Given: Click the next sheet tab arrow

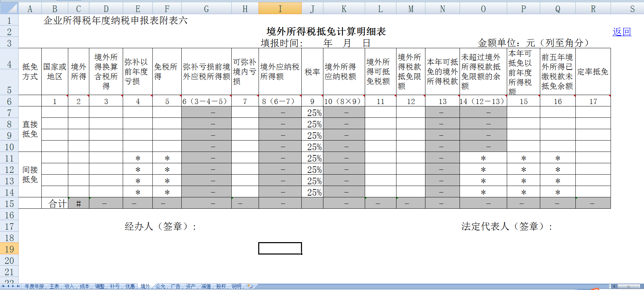Looking at the screenshot, I should [13, 286].
